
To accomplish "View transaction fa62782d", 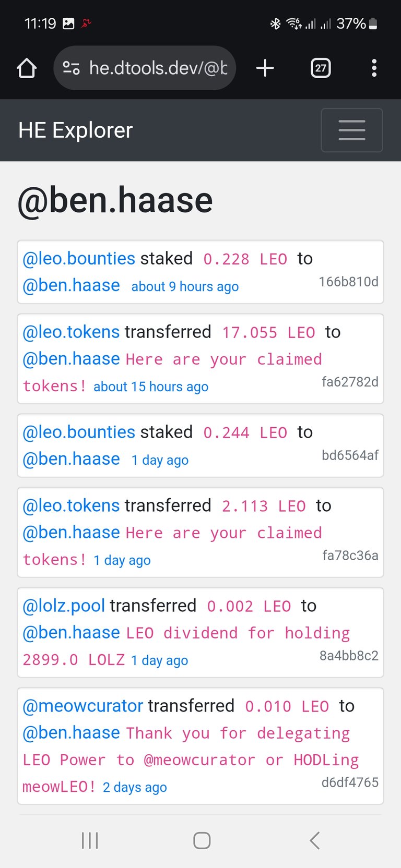I will 350,382.
